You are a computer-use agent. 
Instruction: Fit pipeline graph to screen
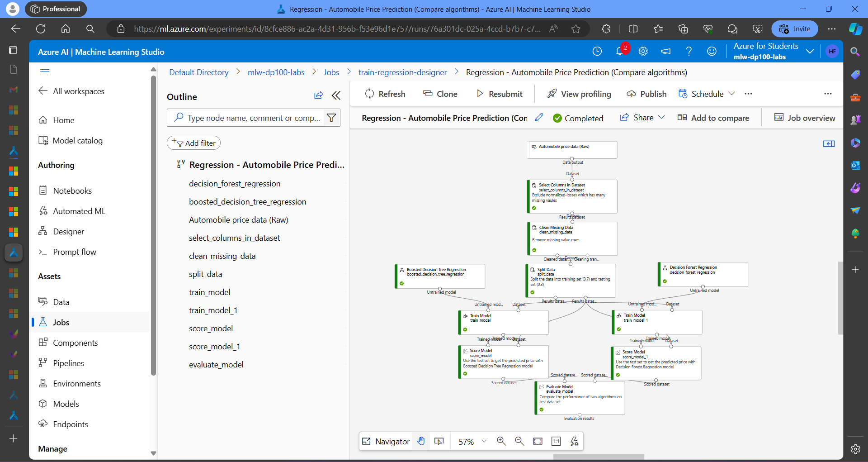(x=538, y=441)
